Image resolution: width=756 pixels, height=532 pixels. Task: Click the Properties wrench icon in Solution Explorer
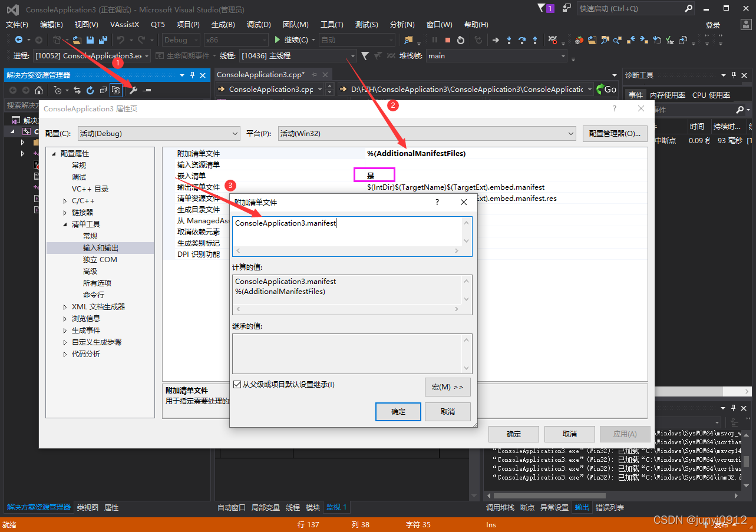[133, 90]
